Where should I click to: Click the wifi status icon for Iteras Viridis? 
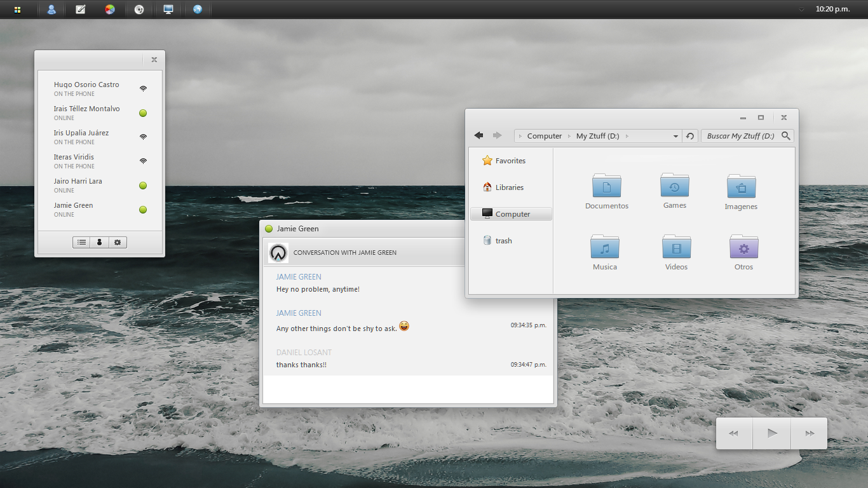coord(143,161)
